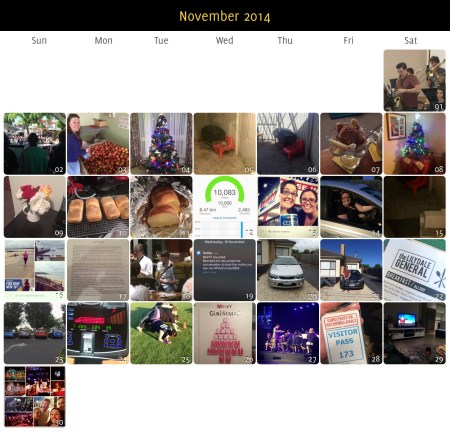Click the Wed column header
Image resolution: width=450 pixels, height=438 pixels.
225,41
